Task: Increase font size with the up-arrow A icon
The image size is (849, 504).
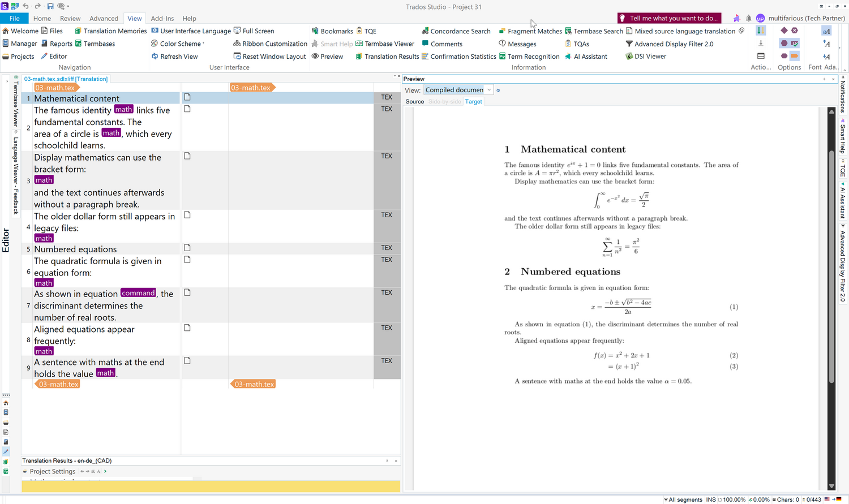Action: click(x=826, y=44)
